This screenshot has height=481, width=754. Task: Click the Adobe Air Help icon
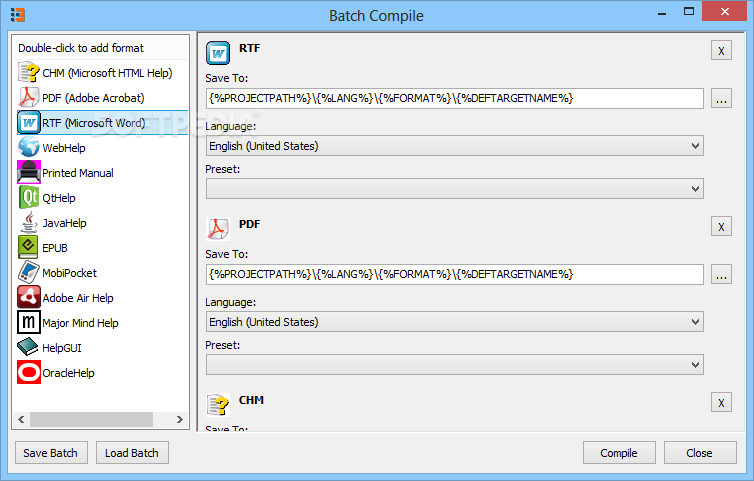pos(29,298)
